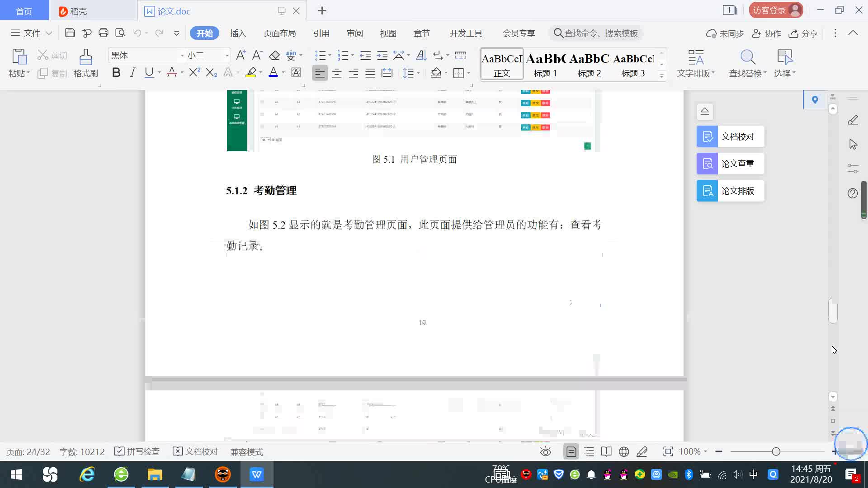Toggle eye protection mode icon in status bar

[546, 452]
